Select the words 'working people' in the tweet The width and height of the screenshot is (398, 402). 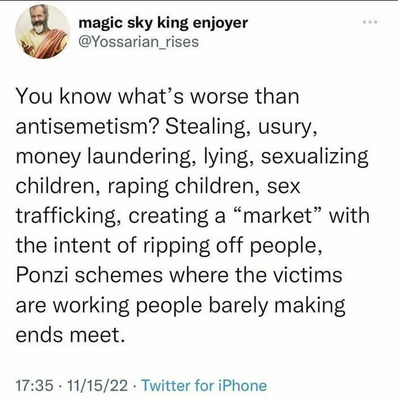click(127, 306)
